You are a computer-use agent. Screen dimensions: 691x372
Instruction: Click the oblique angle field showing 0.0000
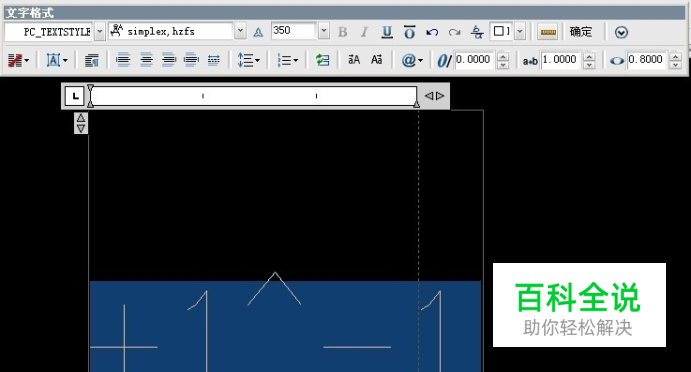pos(475,60)
